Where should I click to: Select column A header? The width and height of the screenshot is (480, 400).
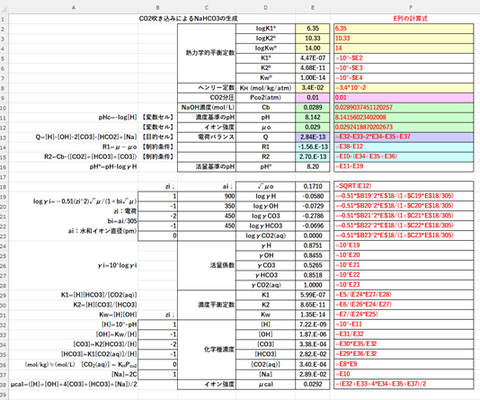73,7
